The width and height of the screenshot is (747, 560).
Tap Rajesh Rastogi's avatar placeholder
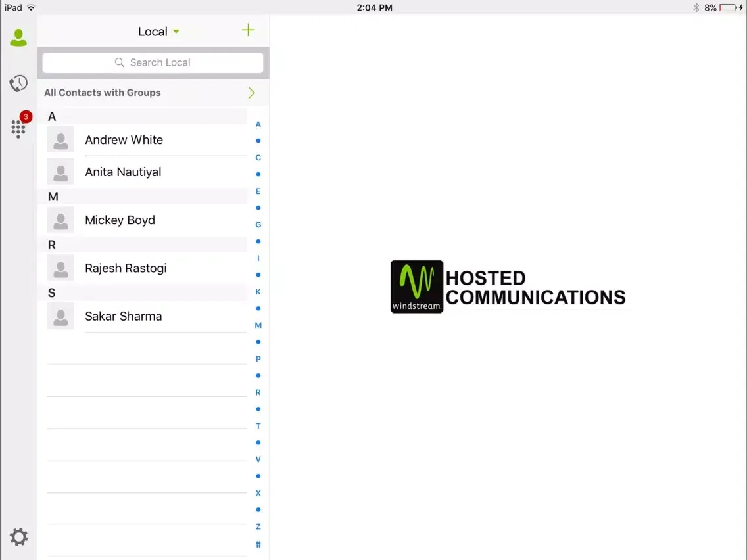point(60,268)
